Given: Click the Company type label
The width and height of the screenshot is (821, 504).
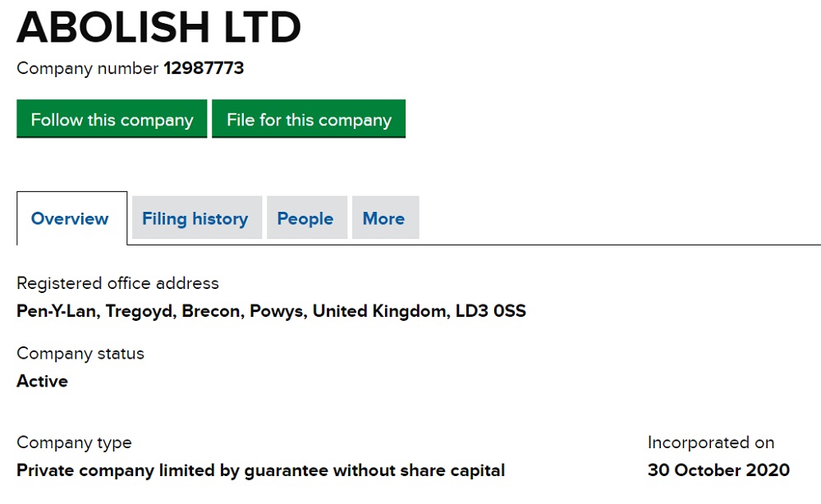Looking at the screenshot, I should point(74,442).
